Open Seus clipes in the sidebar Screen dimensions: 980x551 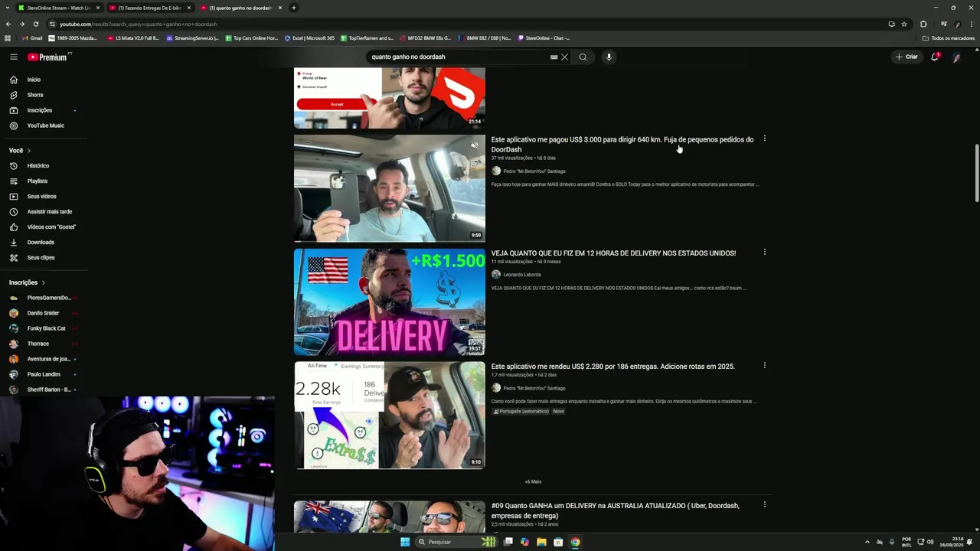42,257
